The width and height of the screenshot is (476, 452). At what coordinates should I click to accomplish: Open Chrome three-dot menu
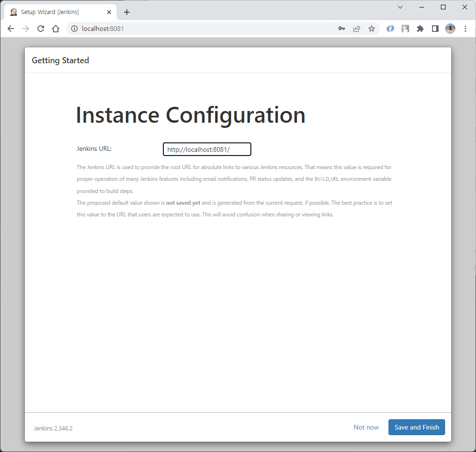(465, 29)
